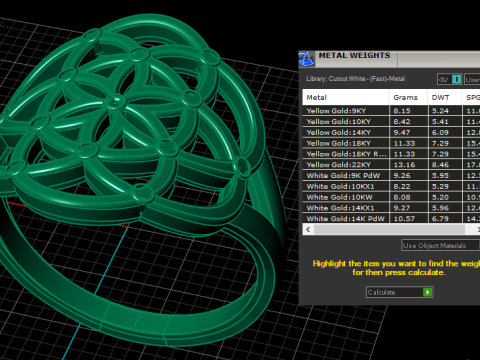Sort by the Grams column header
The width and height of the screenshot is (480, 360).
pyautogui.click(x=408, y=97)
